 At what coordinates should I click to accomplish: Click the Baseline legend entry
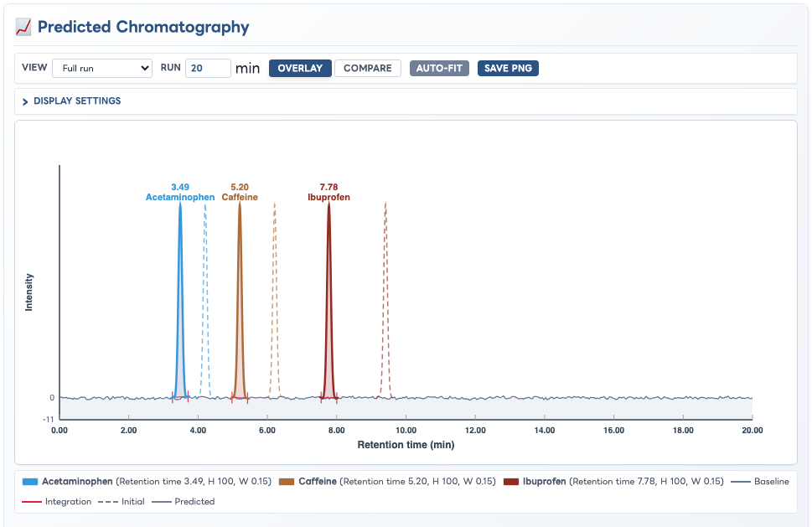tap(760, 482)
